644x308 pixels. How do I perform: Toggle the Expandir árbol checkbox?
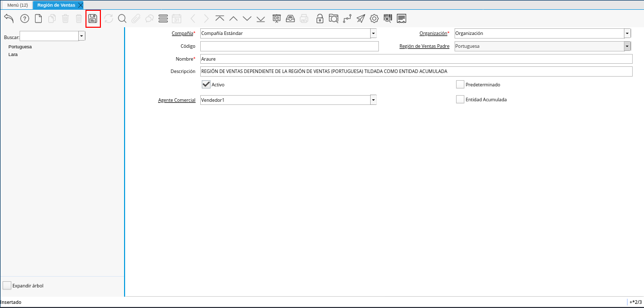click(x=7, y=285)
